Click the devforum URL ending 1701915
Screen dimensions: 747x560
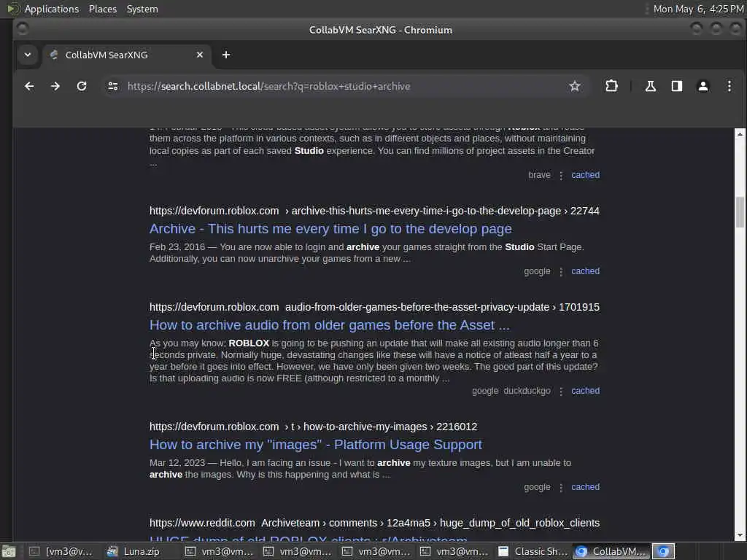click(x=374, y=307)
